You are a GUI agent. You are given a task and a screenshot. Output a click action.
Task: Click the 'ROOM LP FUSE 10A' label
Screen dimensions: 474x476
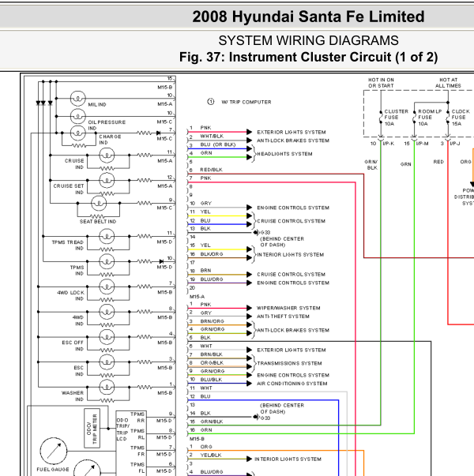pyautogui.click(x=430, y=118)
